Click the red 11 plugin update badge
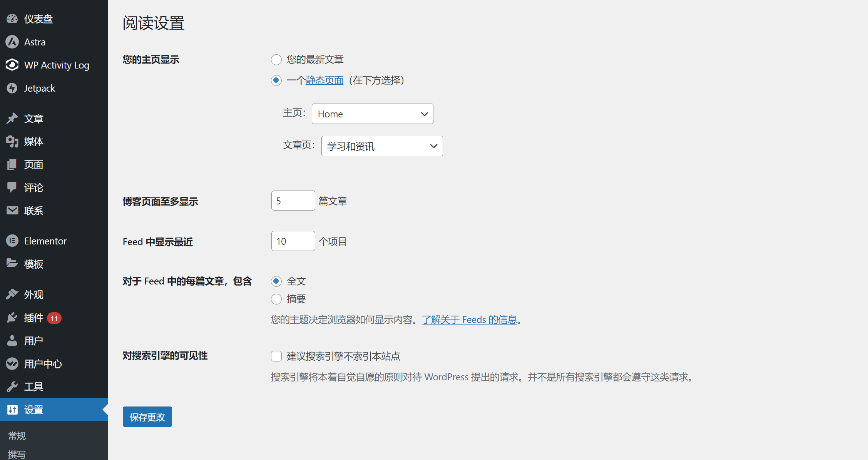The width and height of the screenshot is (868, 460). click(x=54, y=318)
